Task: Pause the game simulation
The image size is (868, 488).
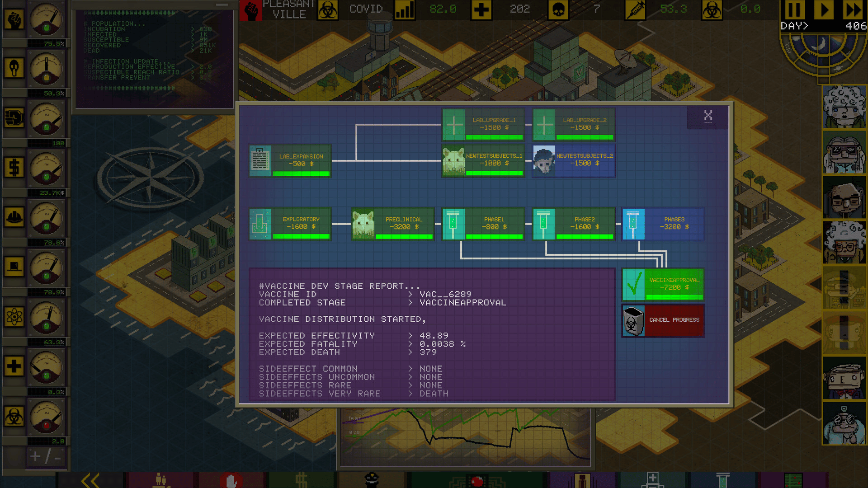Action: [794, 10]
